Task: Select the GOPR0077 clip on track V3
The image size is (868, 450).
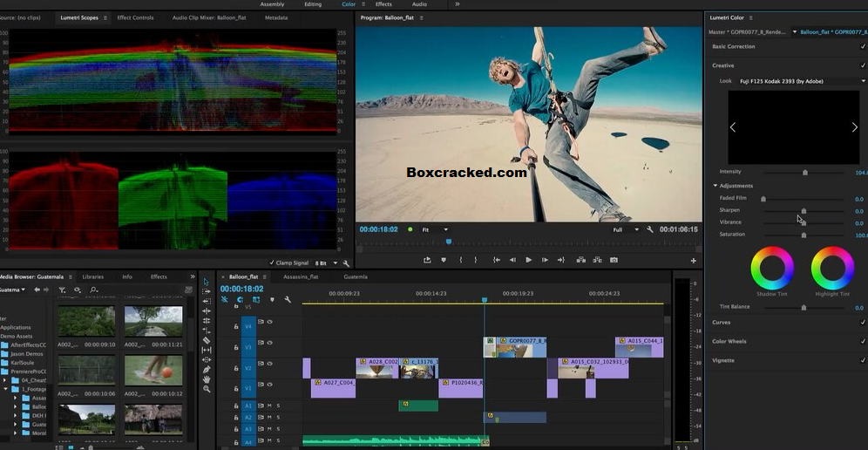Action: pos(515,347)
